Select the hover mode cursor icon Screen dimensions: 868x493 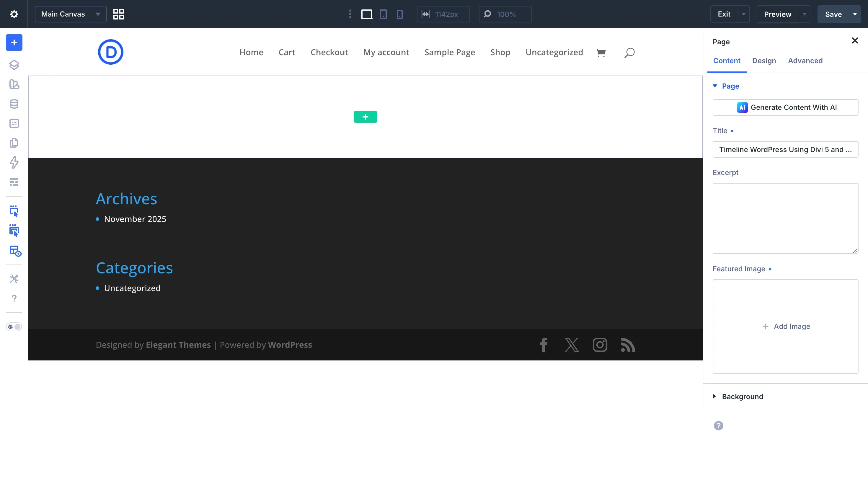[x=14, y=231]
